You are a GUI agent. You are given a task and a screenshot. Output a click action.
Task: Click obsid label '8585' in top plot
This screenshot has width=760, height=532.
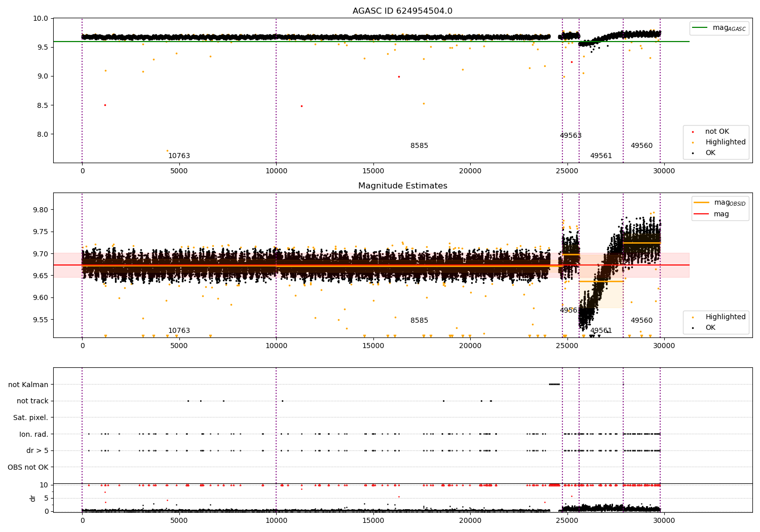coord(419,146)
